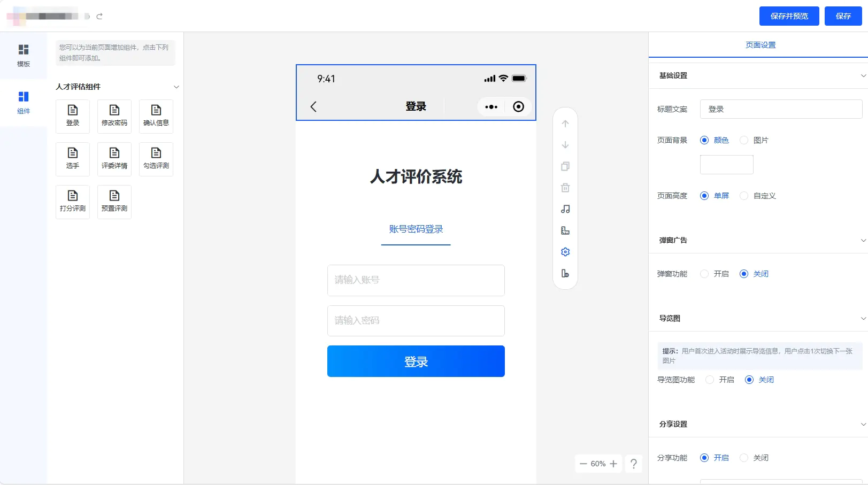
Task: Switch to the 模板 sidebar tab
Action: coord(24,56)
